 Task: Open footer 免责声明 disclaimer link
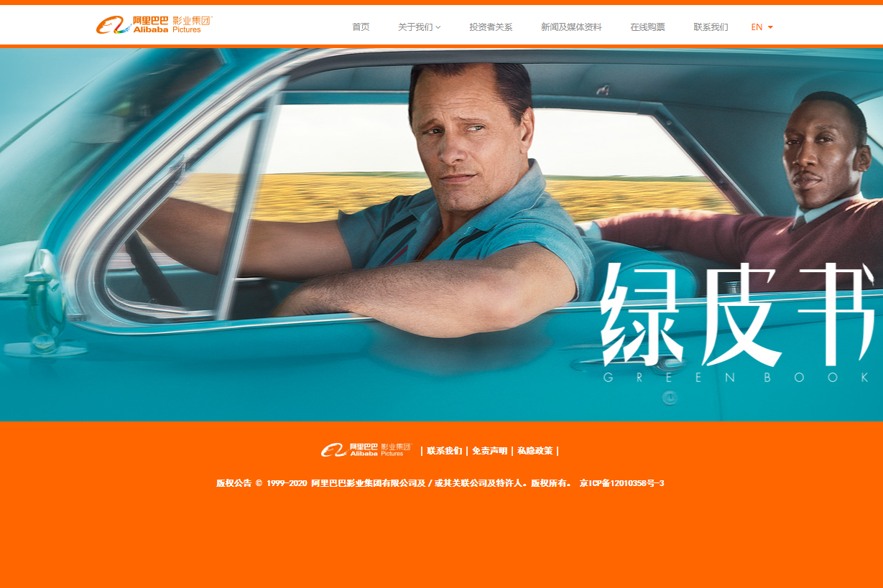(x=489, y=451)
